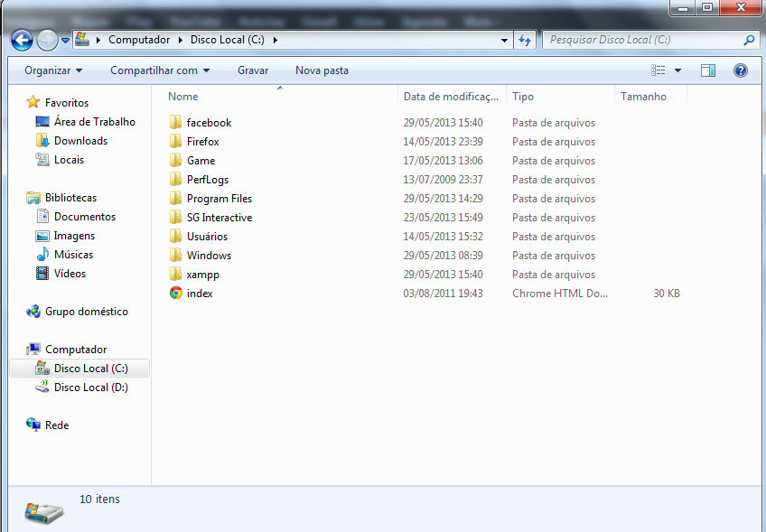
Task: Select the Game folder icon
Action: (176, 160)
